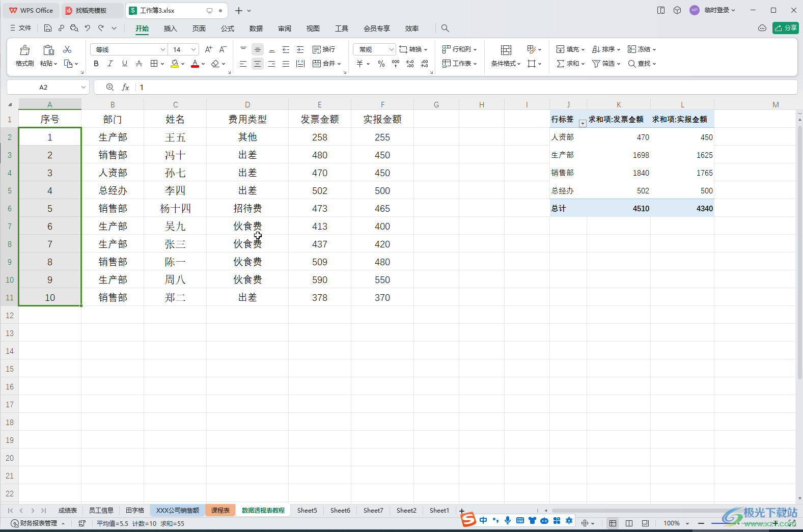Click the Rows and Columns (行和列) button
Screen dimensions: 803x532
tap(459, 49)
